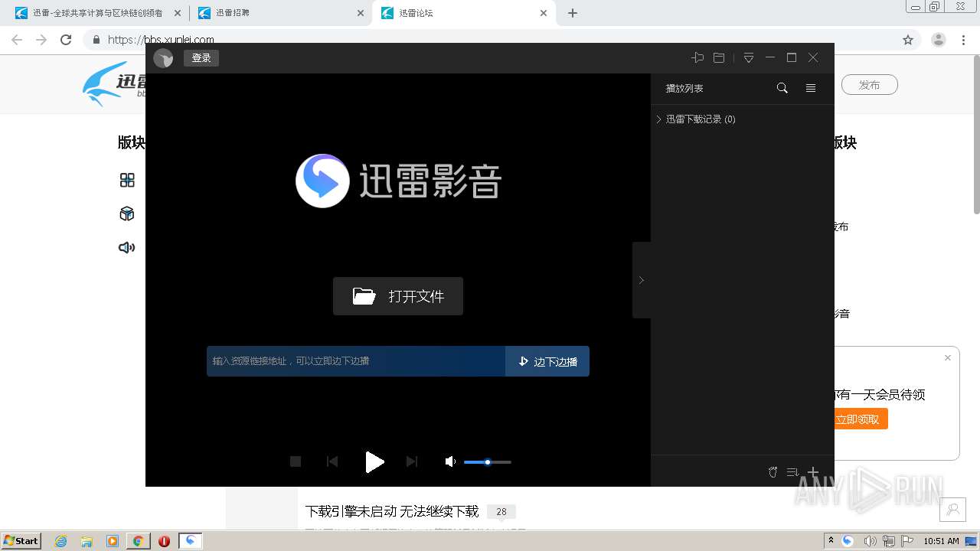Adjust the player volume slider
The width and height of the screenshot is (980, 551).
pos(488,462)
